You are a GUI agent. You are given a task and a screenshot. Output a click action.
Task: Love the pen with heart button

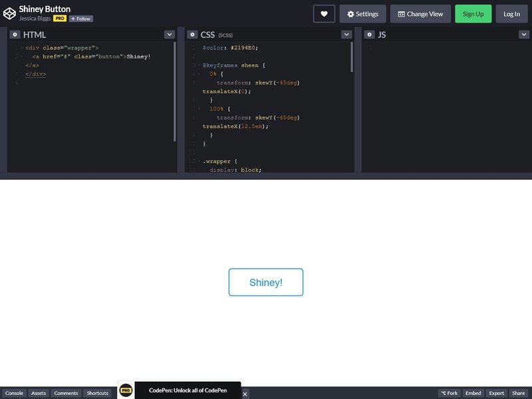(324, 14)
